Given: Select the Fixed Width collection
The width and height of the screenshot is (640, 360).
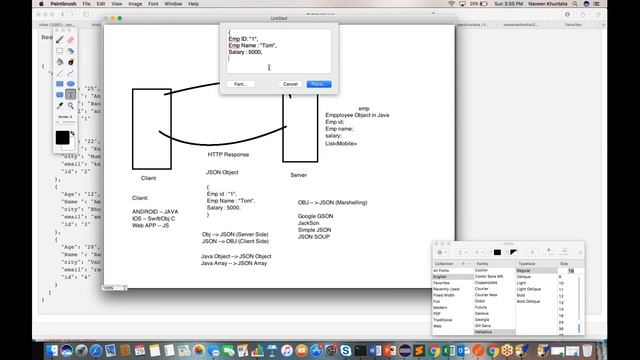Looking at the screenshot, I should point(444,295).
